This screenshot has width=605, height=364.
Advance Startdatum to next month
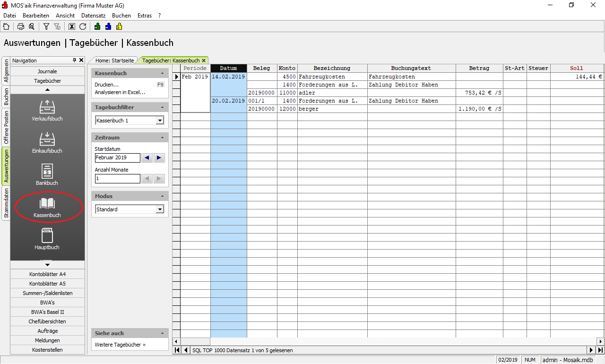[159, 158]
